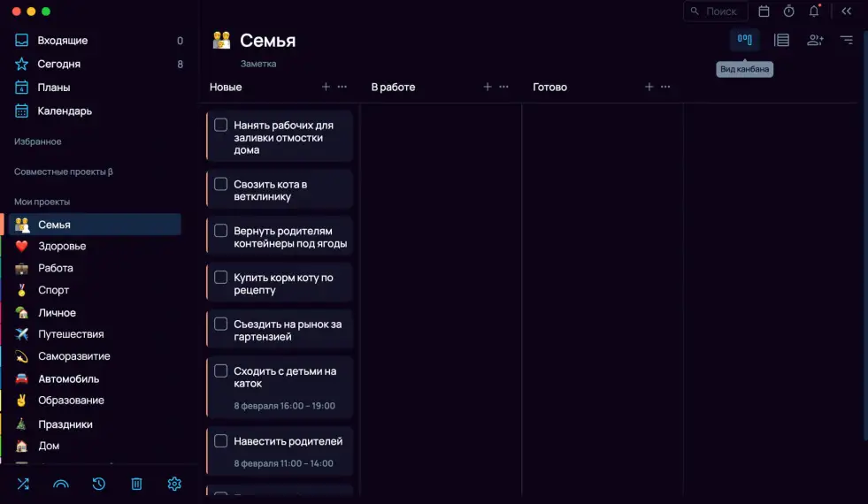Viewport: 868px width, 504px height.
Task: Switch to kanban board view
Action: (x=745, y=40)
